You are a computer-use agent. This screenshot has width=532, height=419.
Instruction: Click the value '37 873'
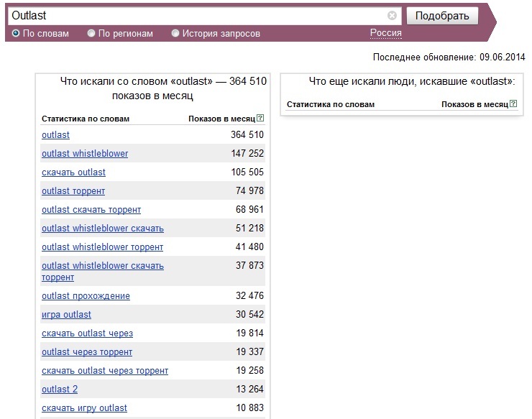coord(249,265)
